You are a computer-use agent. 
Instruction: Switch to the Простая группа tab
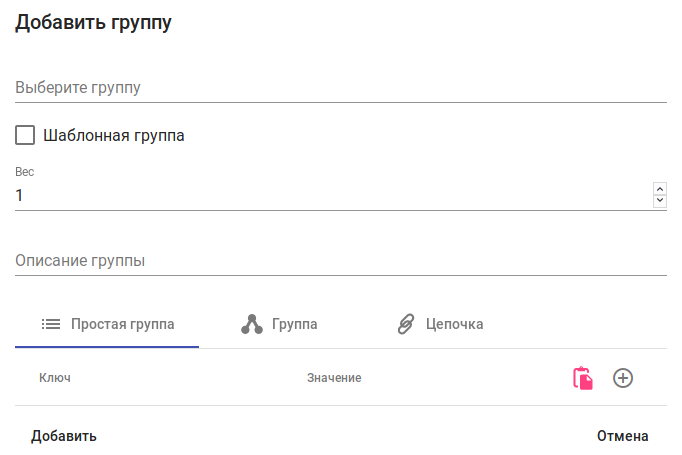pyautogui.click(x=122, y=324)
